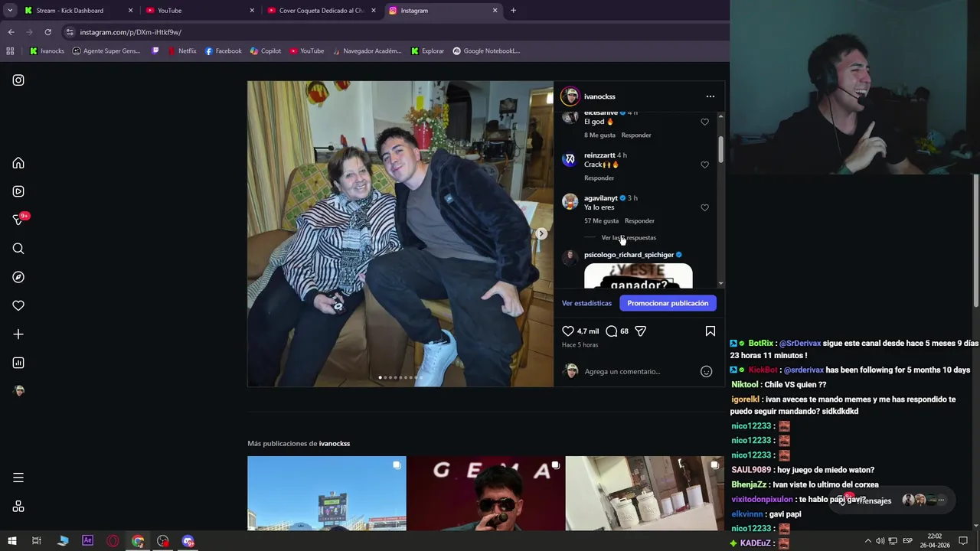Reload the page

47,32
